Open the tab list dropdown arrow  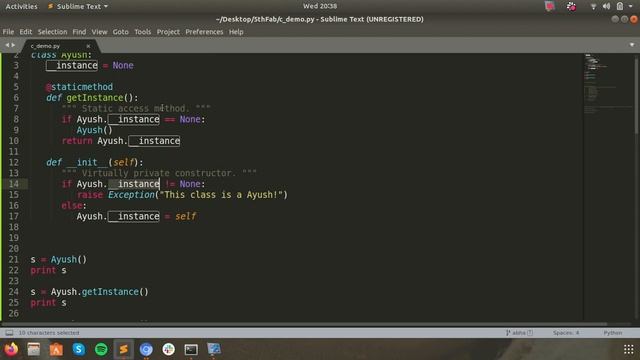(x=632, y=45)
